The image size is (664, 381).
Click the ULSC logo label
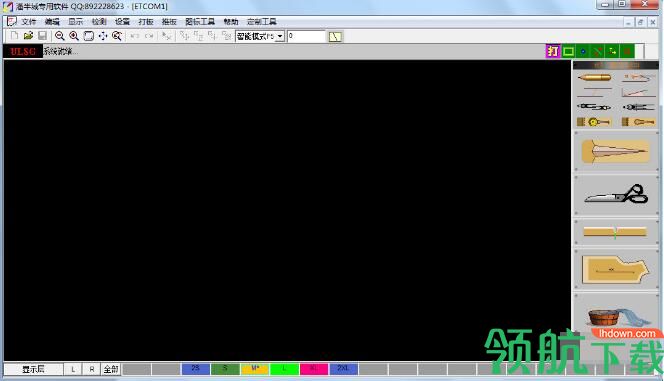point(23,52)
